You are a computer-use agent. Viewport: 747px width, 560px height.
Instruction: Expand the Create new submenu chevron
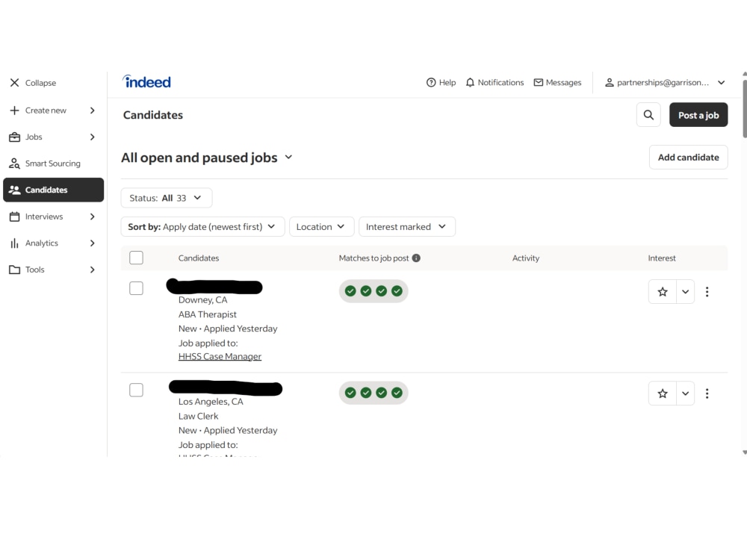tap(93, 111)
